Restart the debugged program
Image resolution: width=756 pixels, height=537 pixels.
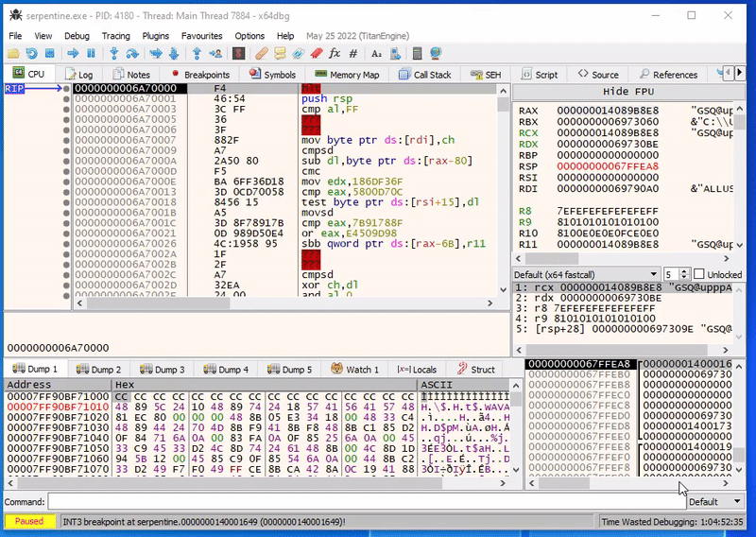coord(31,54)
